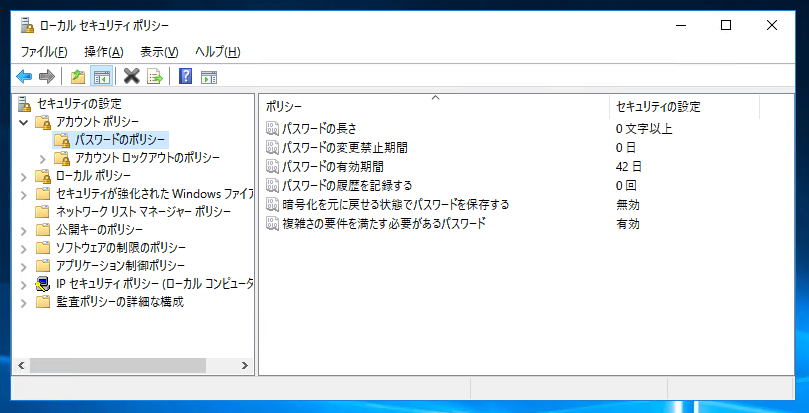Click the policy icon beside パスワードの有効期間
The image size is (809, 413).
click(272, 166)
